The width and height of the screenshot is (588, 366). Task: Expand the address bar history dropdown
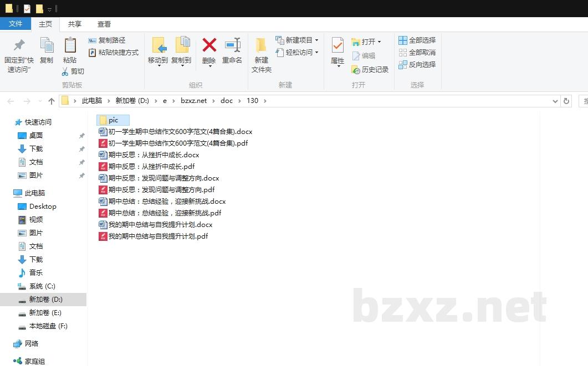click(555, 101)
